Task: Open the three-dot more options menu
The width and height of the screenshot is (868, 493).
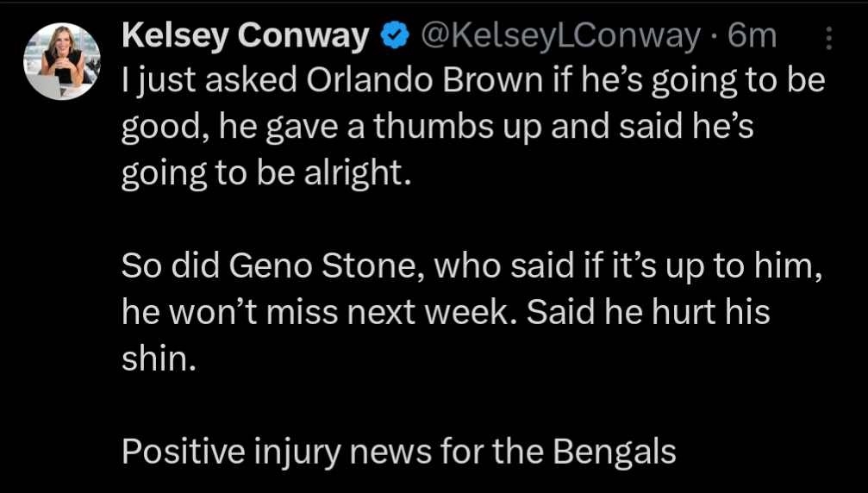Action: pos(828,38)
